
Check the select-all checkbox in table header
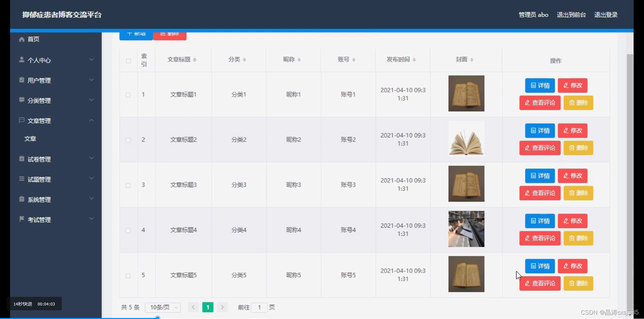tap(128, 61)
